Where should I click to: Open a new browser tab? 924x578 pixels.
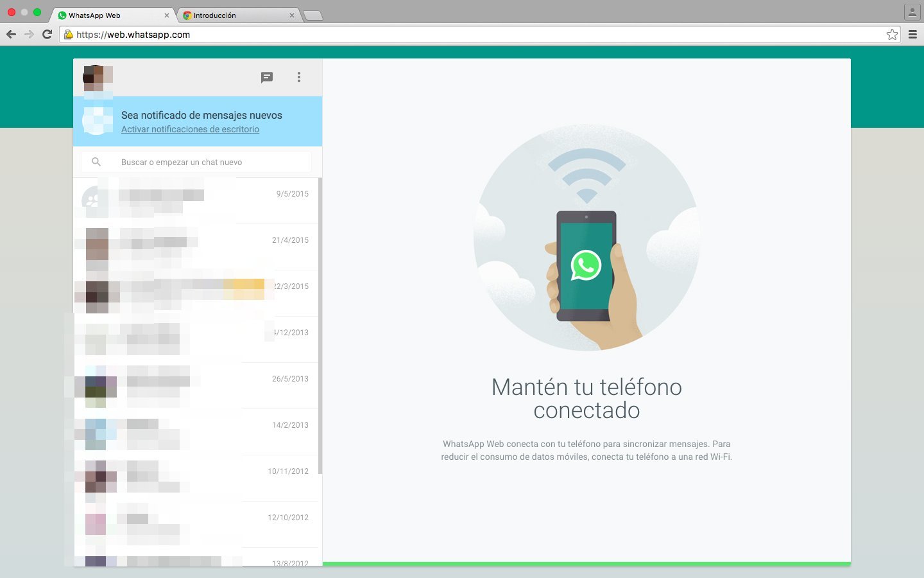[x=312, y=15]
